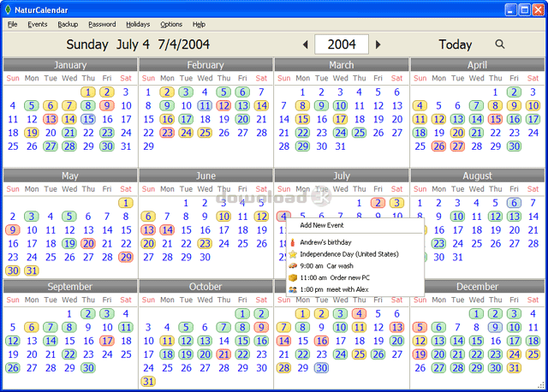Open the 11:00 am Order new PC entry

point(335,278)
